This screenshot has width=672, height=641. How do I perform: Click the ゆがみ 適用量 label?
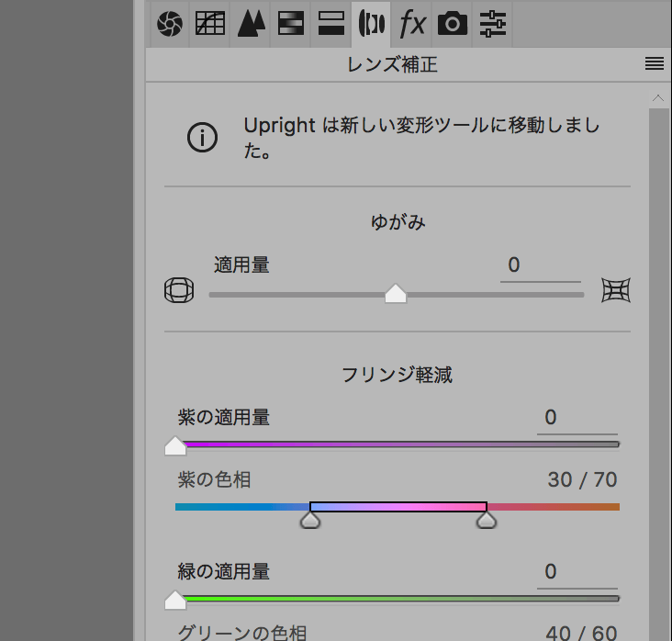coord(241,265)
